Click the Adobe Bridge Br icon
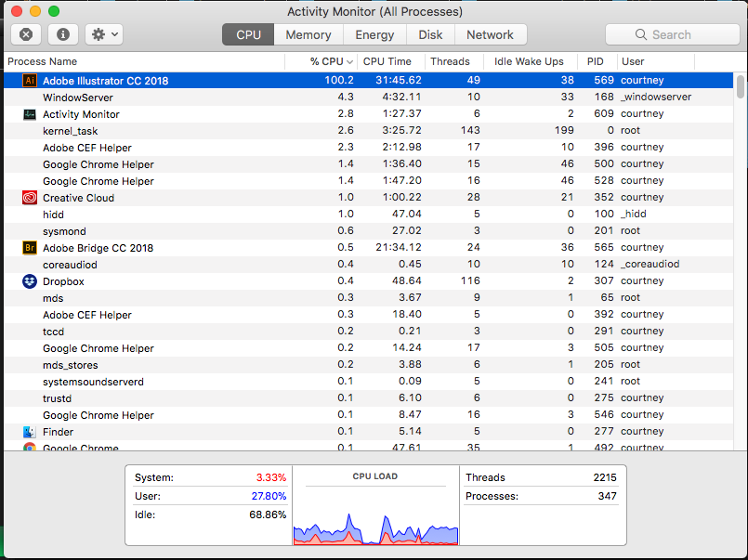The height and width of the screenshot is (560, 748). point(30,248)
